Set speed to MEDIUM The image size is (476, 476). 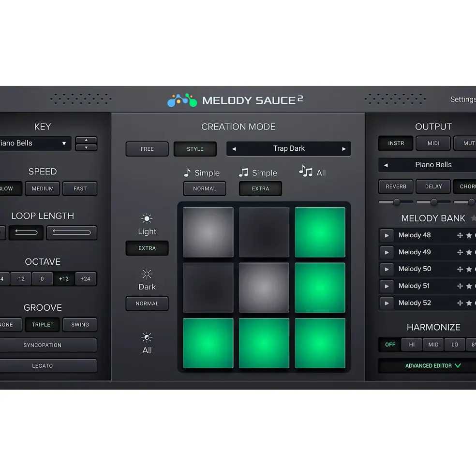pos(43,189)
